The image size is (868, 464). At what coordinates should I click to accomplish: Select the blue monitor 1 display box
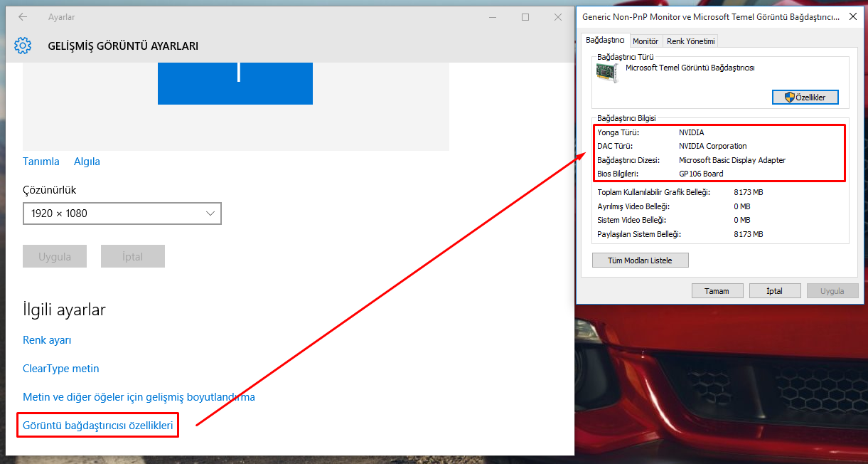coord(235,83)
